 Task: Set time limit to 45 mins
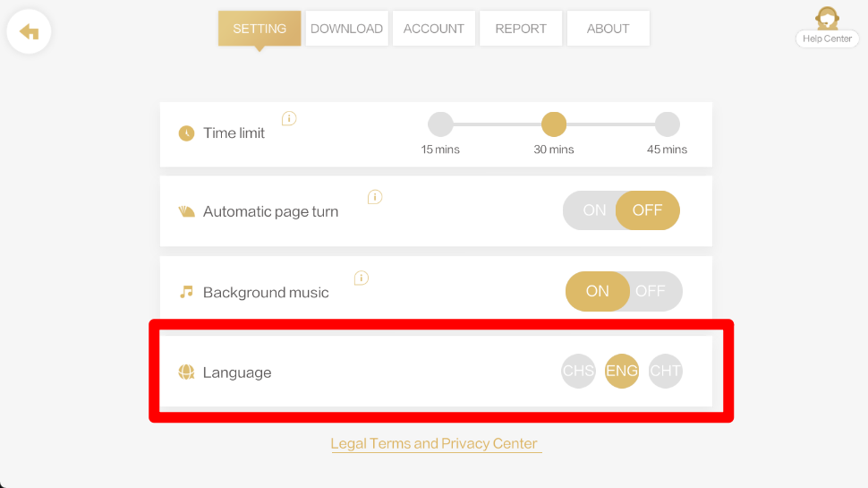(x=667, y=124)
